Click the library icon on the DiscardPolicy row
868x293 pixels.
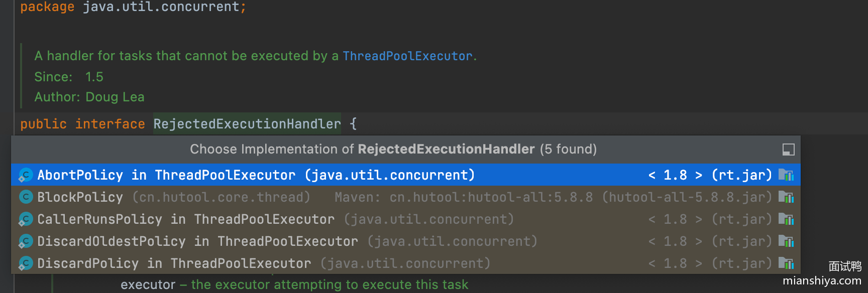coord(786,263)
